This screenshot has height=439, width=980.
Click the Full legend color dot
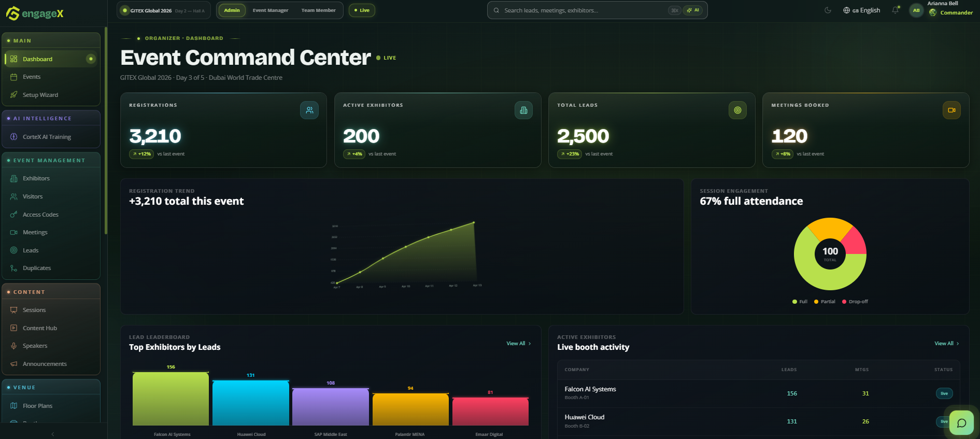tap(794, 302)
